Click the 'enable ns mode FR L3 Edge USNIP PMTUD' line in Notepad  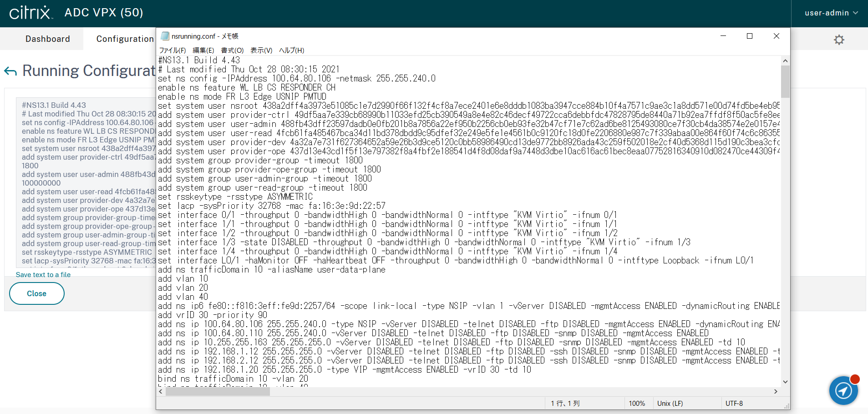click(x=242, y=96)
